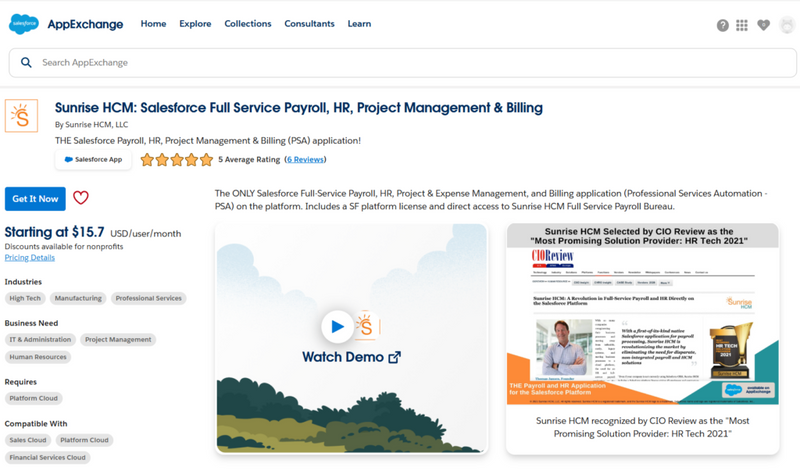Open the user profile avatar
Screen dimensions: 800x470
(788, 24)
